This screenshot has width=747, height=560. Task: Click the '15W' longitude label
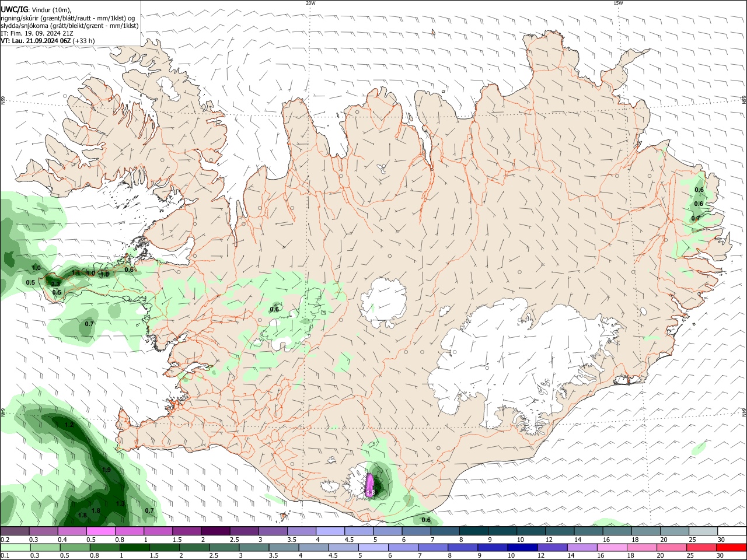point(618,3)
